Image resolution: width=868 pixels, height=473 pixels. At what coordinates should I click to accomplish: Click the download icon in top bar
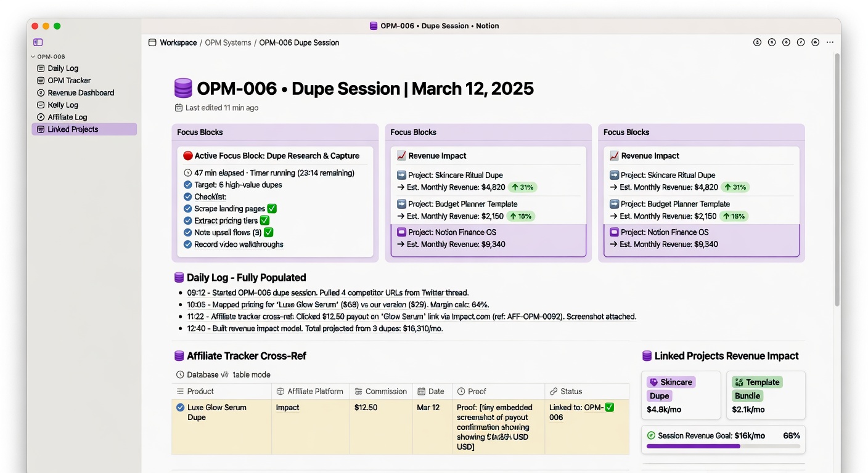757,42
